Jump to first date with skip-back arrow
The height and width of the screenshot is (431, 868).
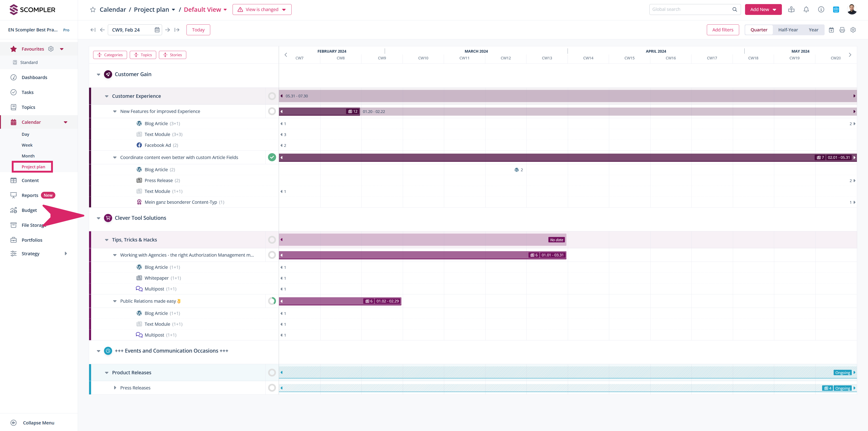click(93, 30)
